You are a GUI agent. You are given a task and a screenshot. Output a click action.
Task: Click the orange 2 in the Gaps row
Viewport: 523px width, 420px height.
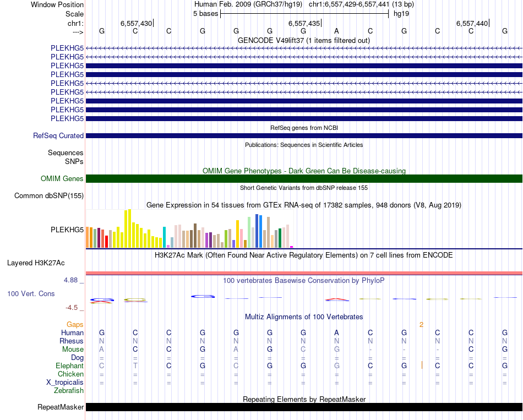click(x=421, y=325)
